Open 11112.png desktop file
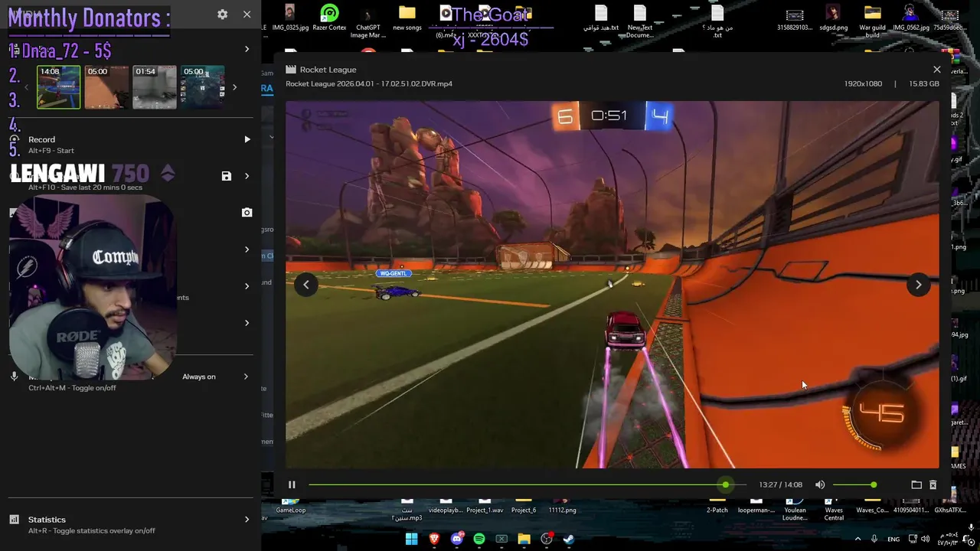 [562, 507]
